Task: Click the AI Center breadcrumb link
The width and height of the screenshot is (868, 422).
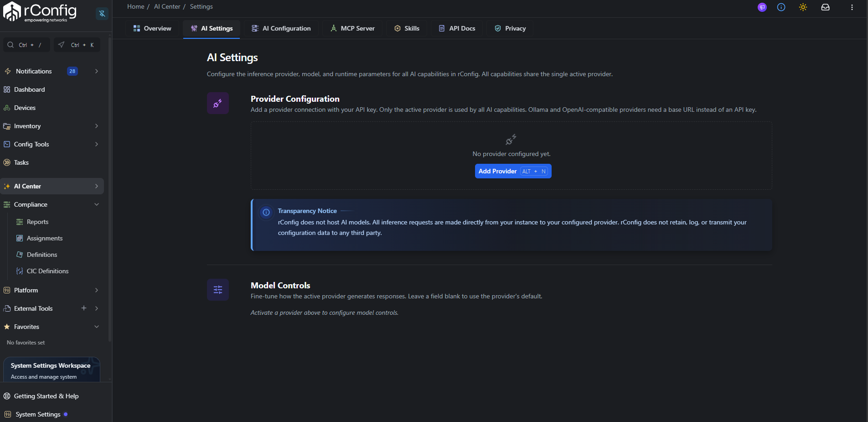Action: click(x=167, y=6)
